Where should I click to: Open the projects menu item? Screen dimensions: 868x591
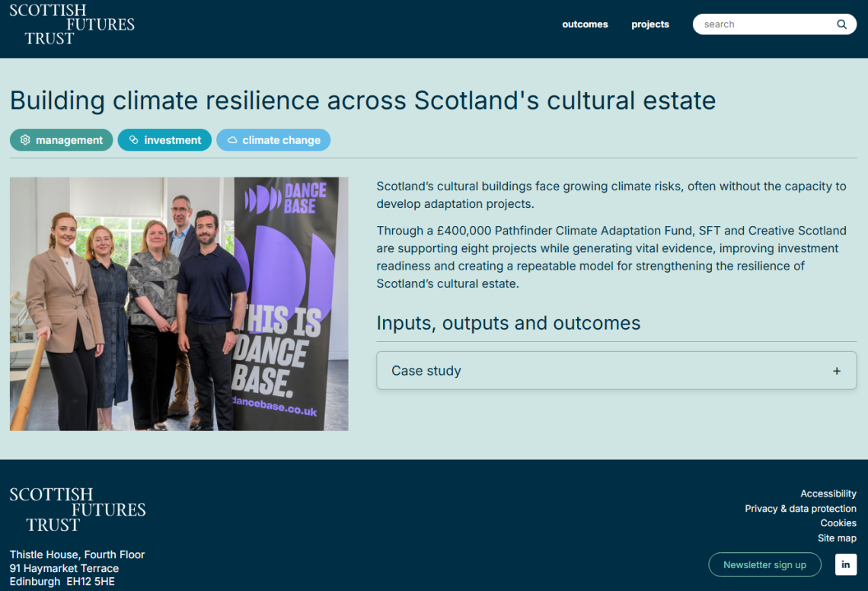(x=650, y=24)
